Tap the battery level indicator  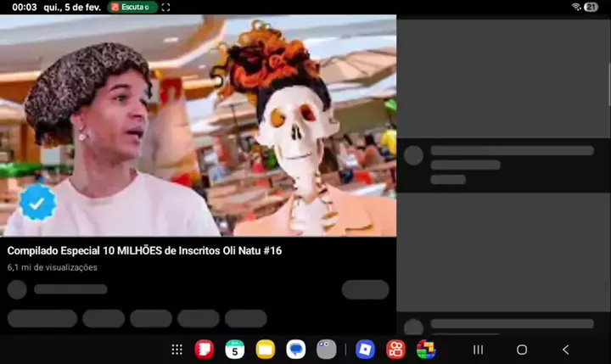coord(591,7)
